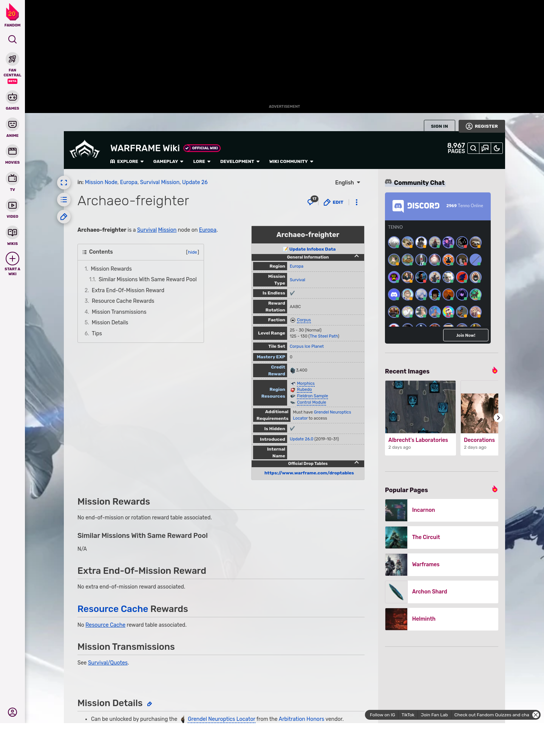Click the Register button
This screenshot has width=544, height=756.
(x=482, y=126)
